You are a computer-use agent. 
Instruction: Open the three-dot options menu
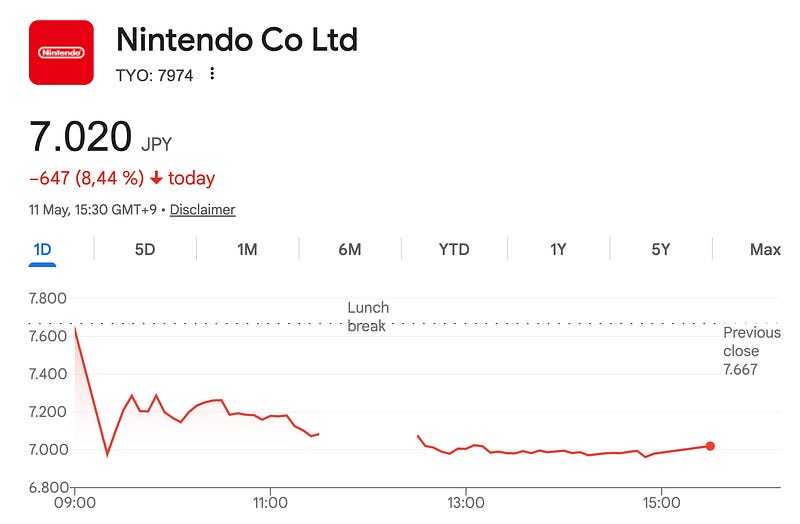[212, 74]
